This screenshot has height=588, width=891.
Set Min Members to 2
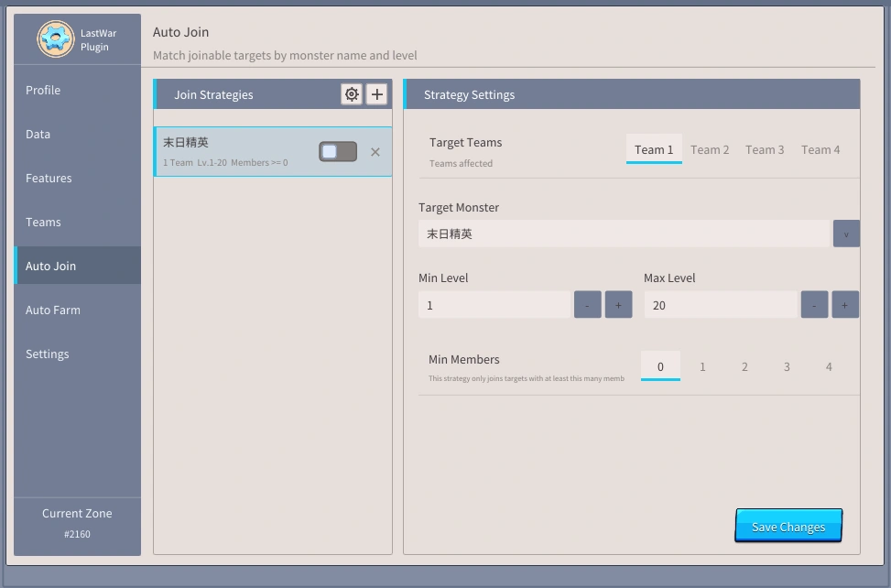744,366
